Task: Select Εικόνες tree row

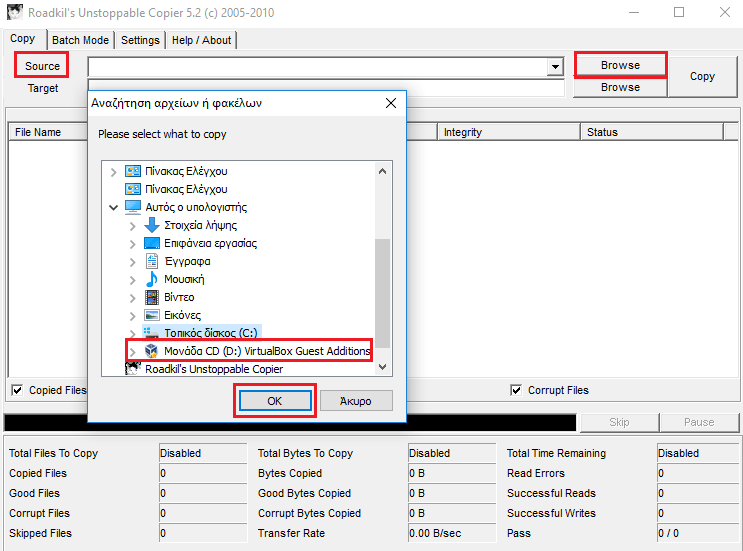Action: tap(182, 315)
